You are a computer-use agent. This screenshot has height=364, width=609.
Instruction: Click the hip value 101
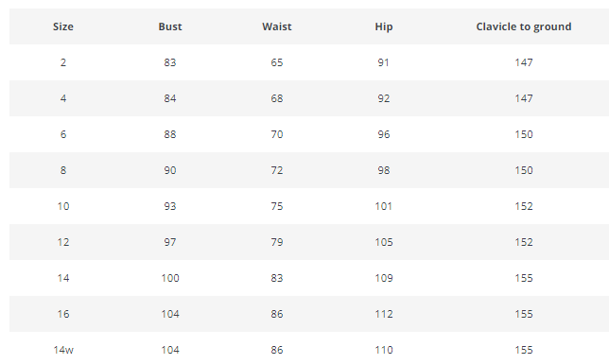383,206
